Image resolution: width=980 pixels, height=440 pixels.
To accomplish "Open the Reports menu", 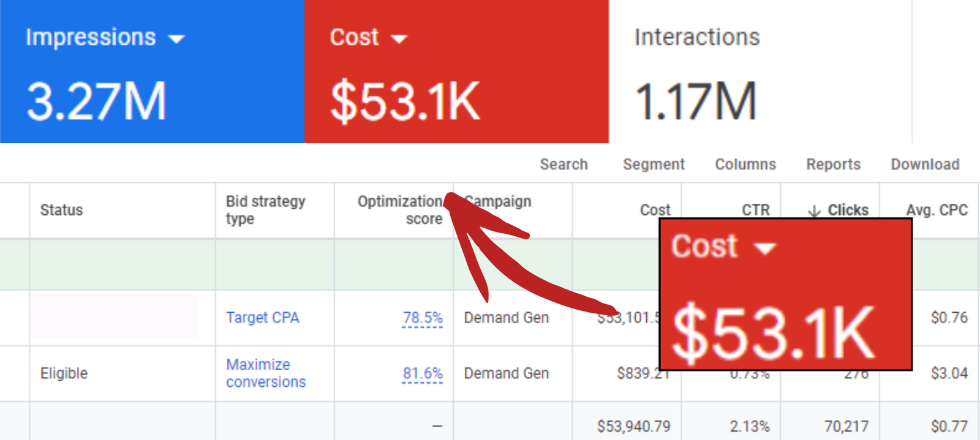I will (833, 165).
